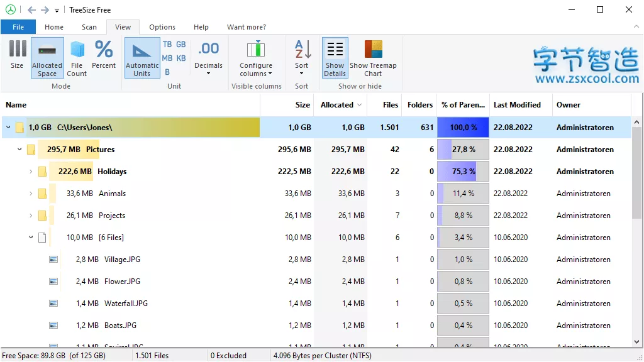Switch to Size mode
Screen dimensions: 644x362
click(x=17, y=57)
